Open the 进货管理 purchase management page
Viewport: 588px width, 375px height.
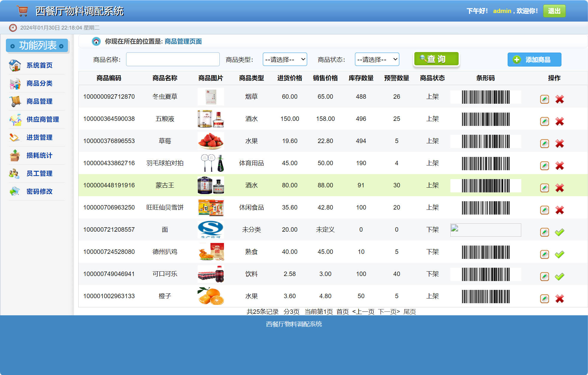tap(39, 137)
